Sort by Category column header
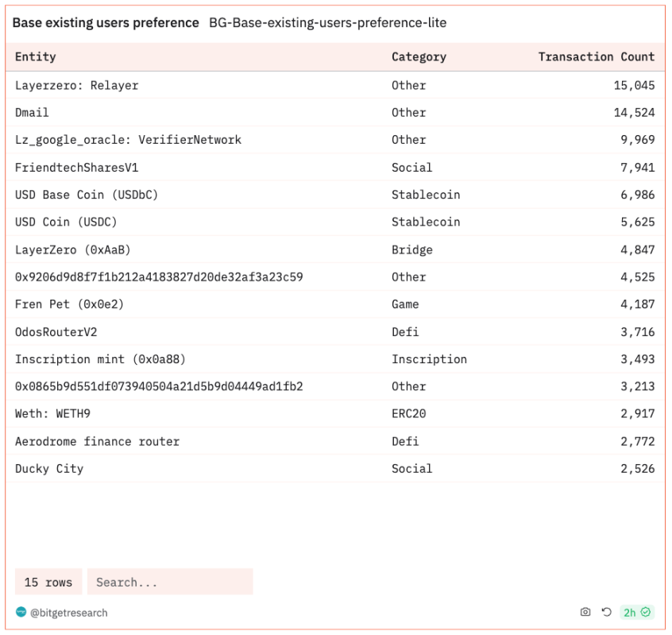The width and height of the screenshot is (672, 635). tap(419, 56)
